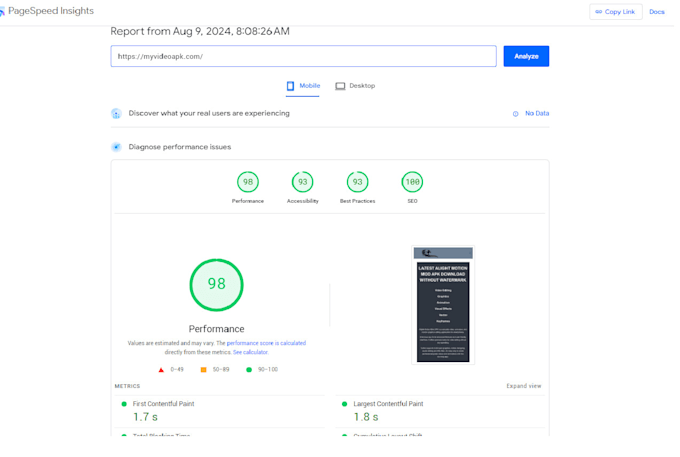680x457 pixels.
Task: Click Expand view toggle
Action: [523, 386]
